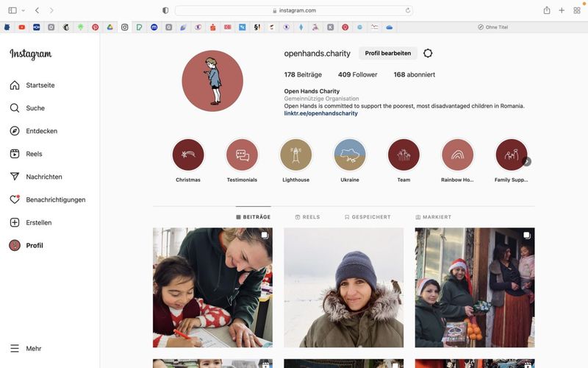Switch to the Gespeichert tab
Image resolution: width=588 pixels, height=368 pixels.
tap(367, 217)
